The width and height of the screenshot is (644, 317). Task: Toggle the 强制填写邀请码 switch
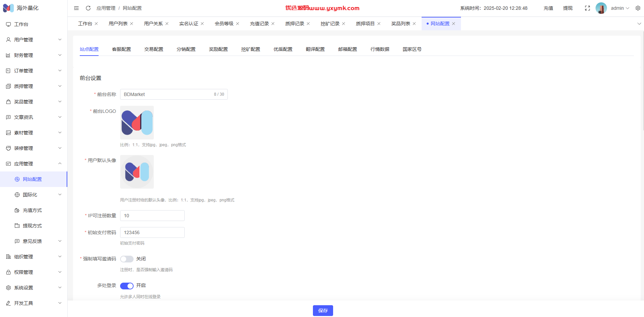pyautogui.click(x=127, y=259)
